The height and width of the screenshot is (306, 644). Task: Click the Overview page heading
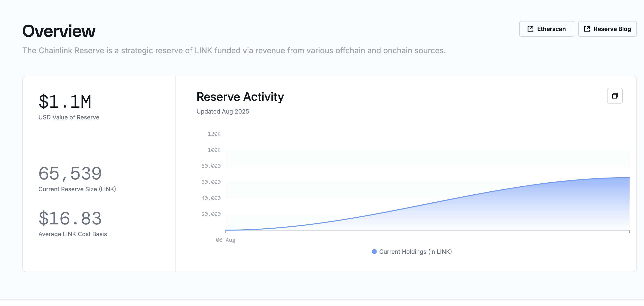pos(59,31)
